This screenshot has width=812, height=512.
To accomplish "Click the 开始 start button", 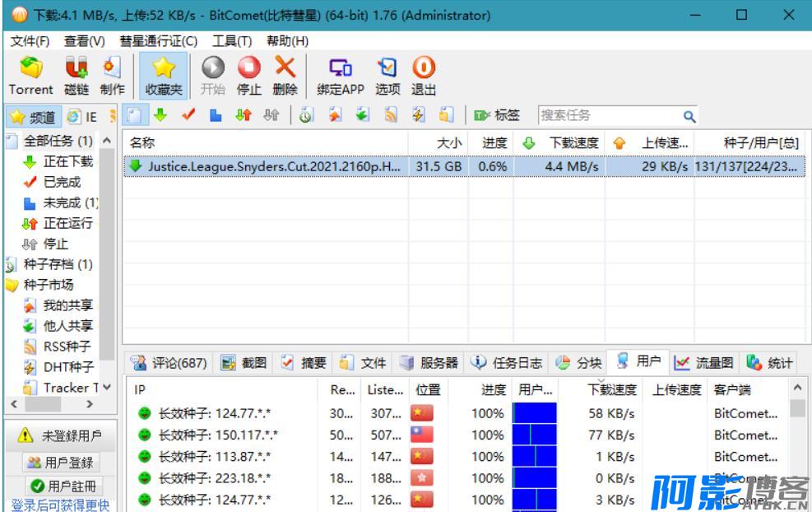I will tap(213, 77).
